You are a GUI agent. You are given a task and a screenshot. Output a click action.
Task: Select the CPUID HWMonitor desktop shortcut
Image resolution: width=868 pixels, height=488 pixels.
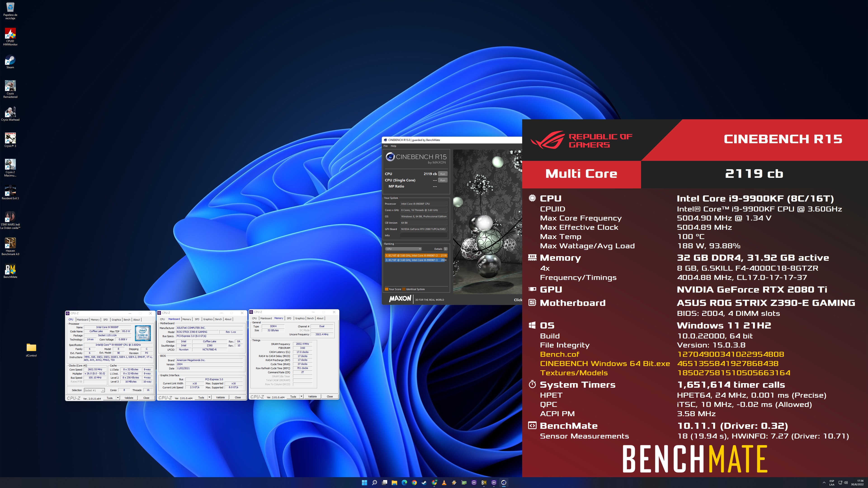point(10,37)
